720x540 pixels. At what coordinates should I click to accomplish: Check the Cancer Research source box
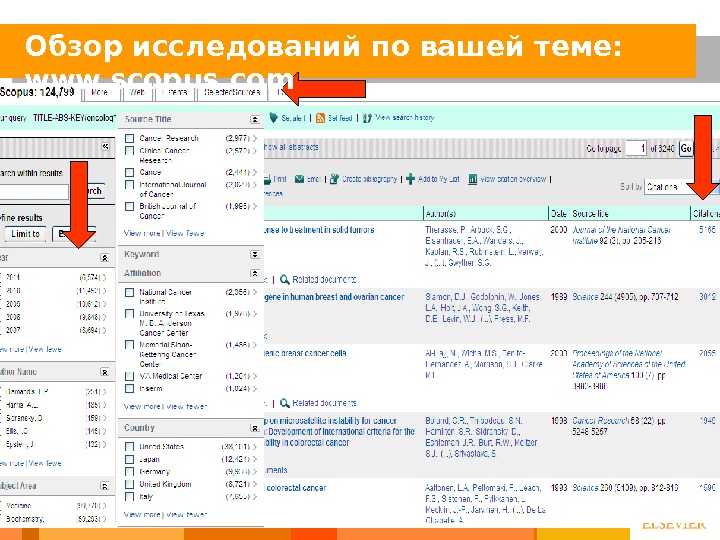point(129,138)
